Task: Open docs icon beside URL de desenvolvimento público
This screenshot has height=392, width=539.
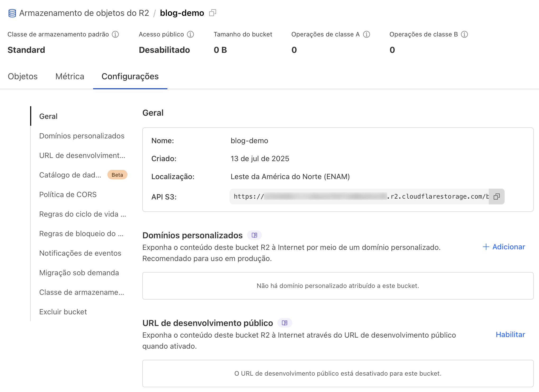Action: 285,323
